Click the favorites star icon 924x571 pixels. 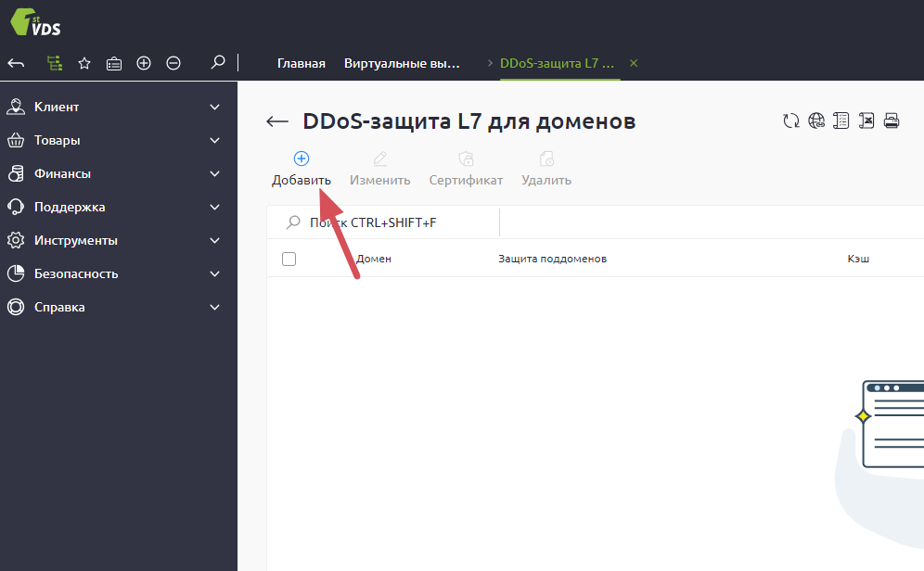84,63
